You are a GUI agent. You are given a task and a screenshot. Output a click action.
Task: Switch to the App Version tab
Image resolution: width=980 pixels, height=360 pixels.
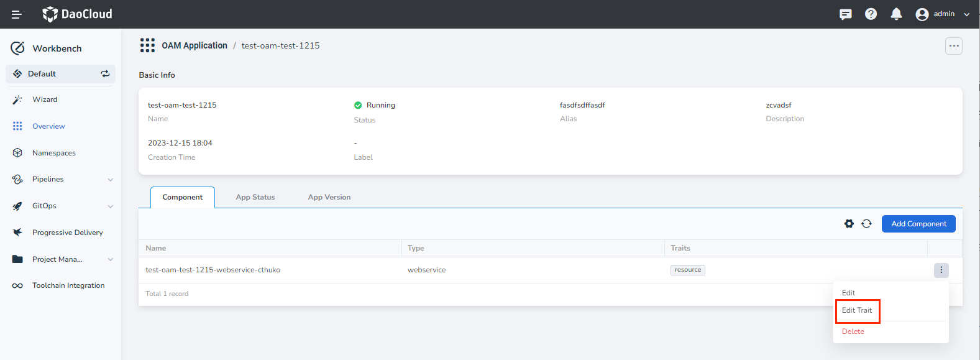[x=329, y=197]
